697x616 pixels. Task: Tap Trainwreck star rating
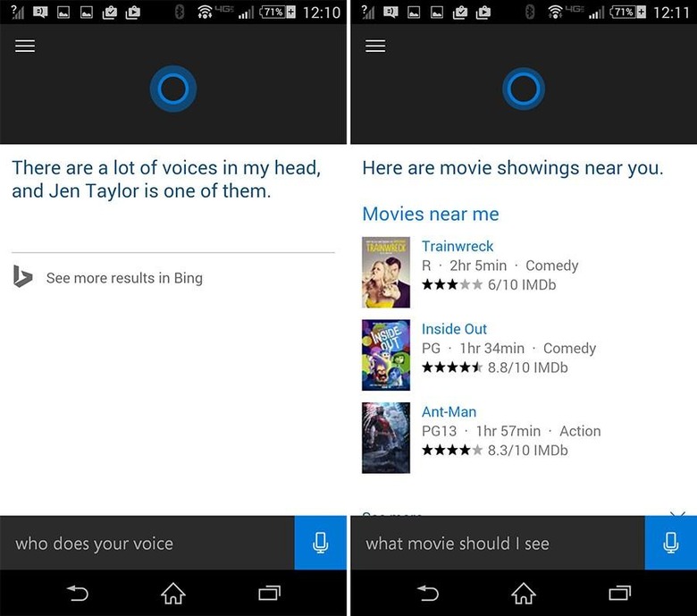point(452,284)
